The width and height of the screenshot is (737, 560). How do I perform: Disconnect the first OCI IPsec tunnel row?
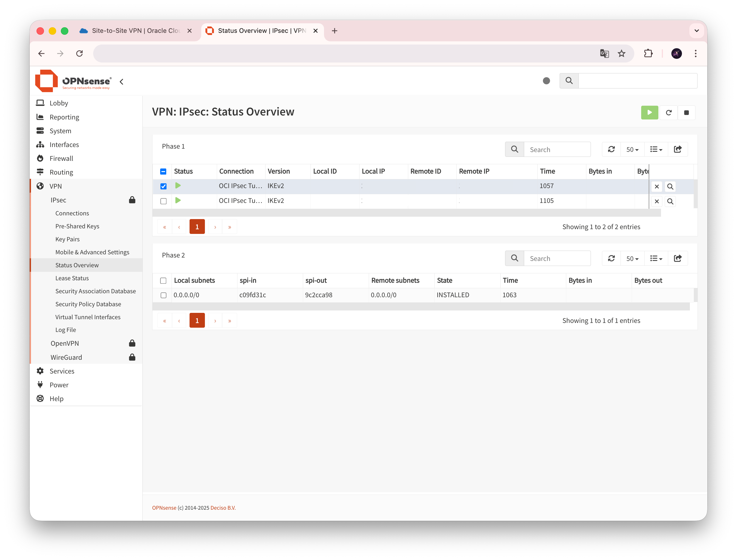click(x=656, y=187)
